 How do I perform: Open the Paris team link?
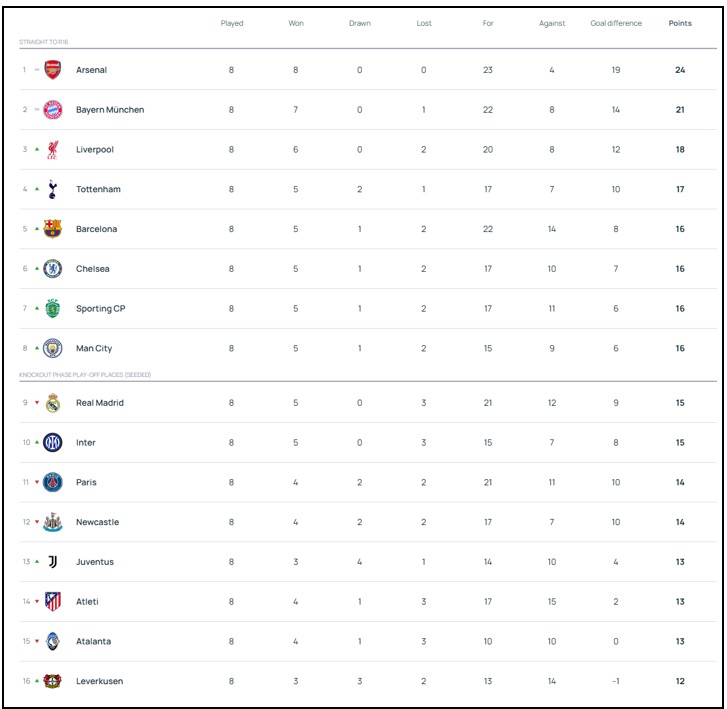click(x=86, y=482)
